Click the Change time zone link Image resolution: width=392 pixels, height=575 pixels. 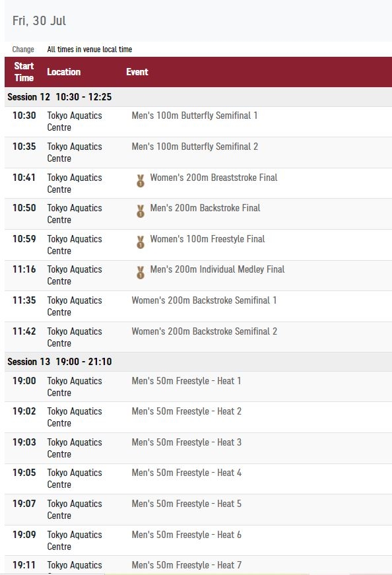tap(23, 49)
